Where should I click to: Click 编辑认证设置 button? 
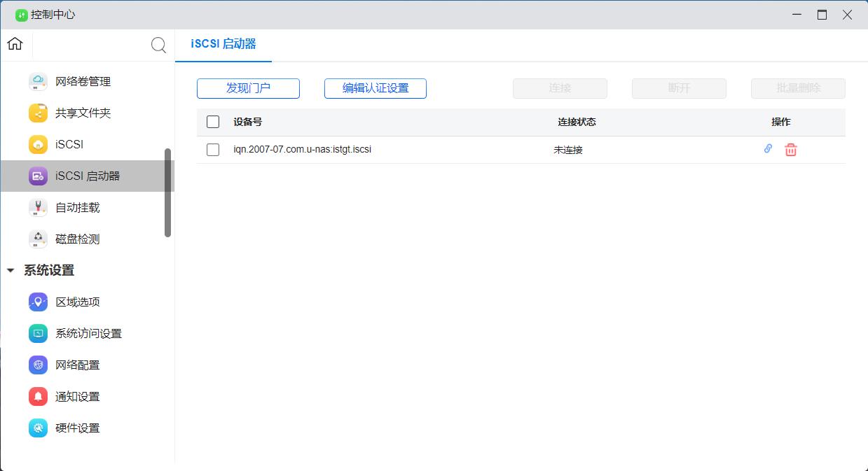pyautogui.click(x=375, y=88)
